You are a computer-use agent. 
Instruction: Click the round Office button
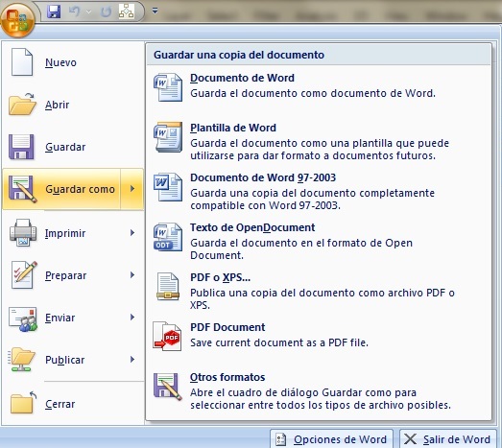click(17, 20)
